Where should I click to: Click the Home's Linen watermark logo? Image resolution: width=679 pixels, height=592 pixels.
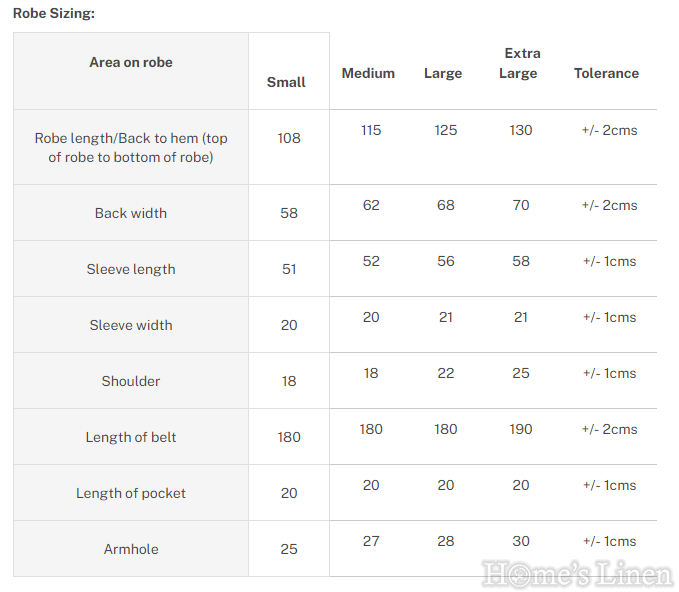click(x=577, y=573)
